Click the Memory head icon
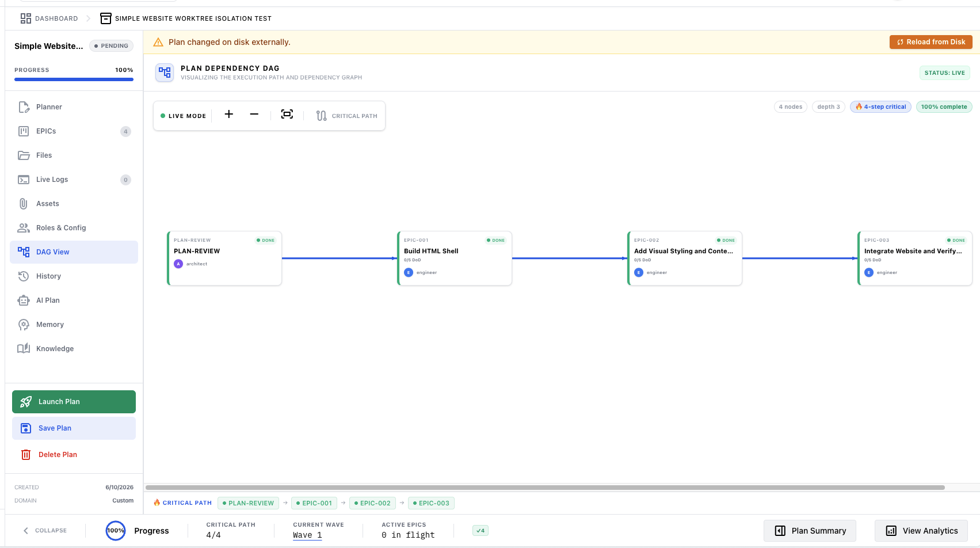The height and width of the screenshot is (548, 980). coord(24,325)
